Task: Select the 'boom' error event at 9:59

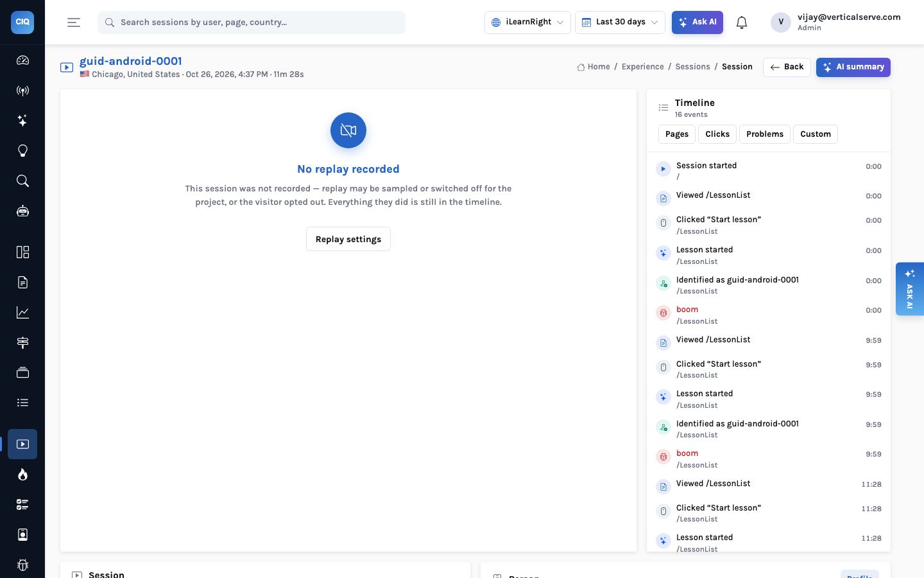Action: pos(769,459)
